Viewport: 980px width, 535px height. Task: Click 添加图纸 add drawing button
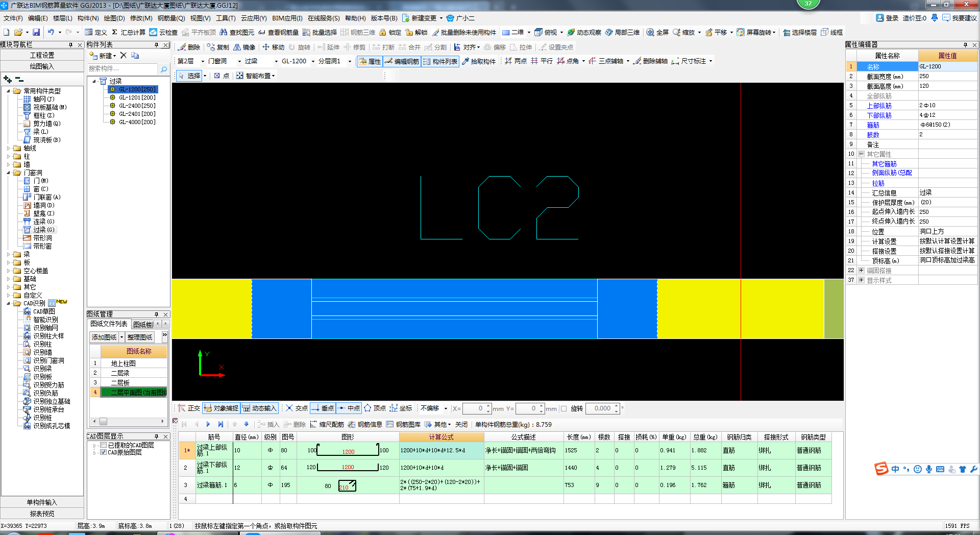(x=104, y=337)
